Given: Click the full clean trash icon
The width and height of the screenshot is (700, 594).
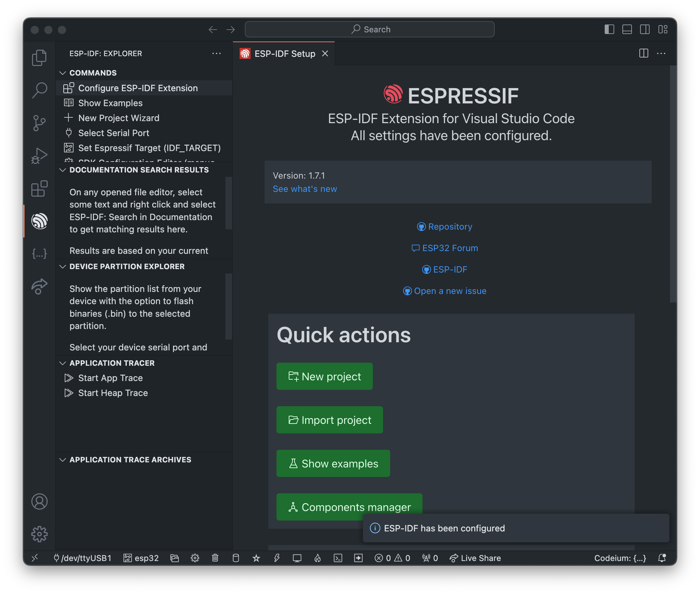Looking at the screenshot, I should (215, 558).
